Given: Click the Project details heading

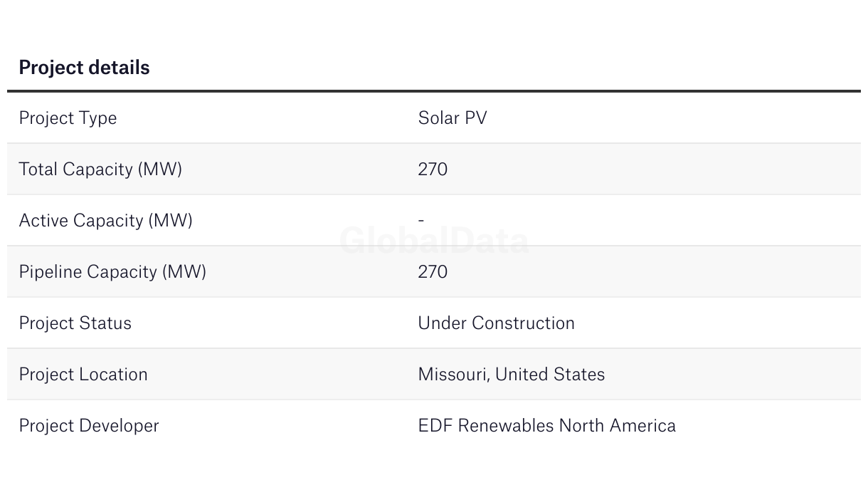Looking at the screenshot, I should pos(84,68).
